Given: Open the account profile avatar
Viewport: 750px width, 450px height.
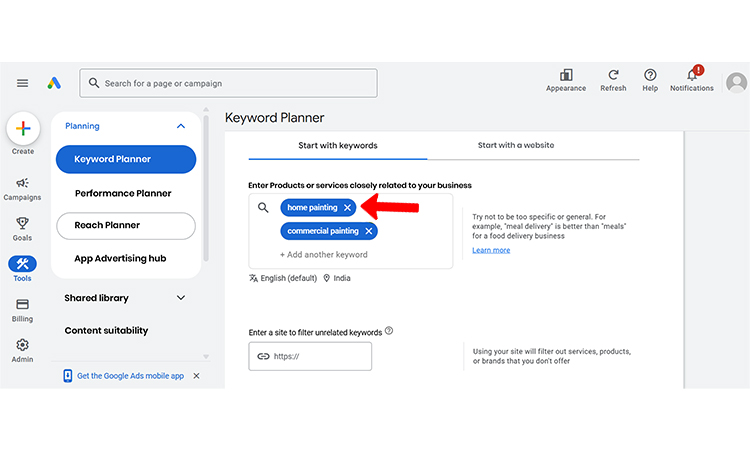Looking at the screenshot, I should coord(737,83).
